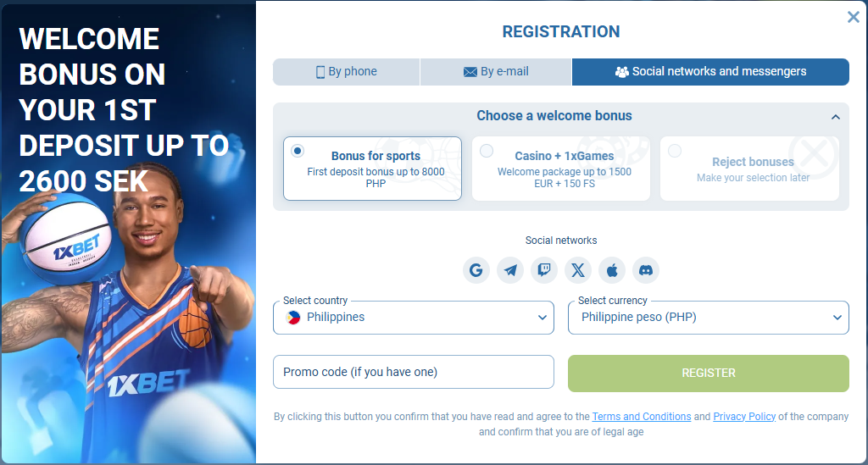
Task: Choose the Casino + 1xGames radio option
Action: pos(487,151)
